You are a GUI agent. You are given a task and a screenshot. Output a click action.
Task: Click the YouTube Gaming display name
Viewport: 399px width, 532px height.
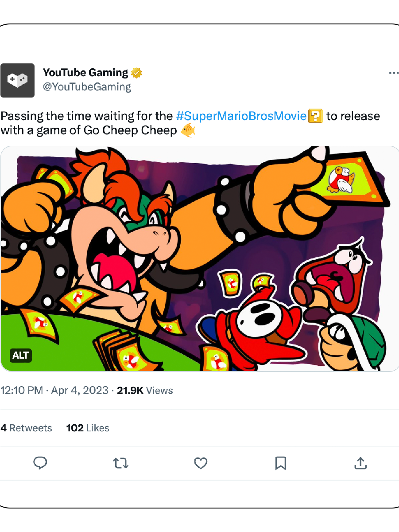point(85,72)
